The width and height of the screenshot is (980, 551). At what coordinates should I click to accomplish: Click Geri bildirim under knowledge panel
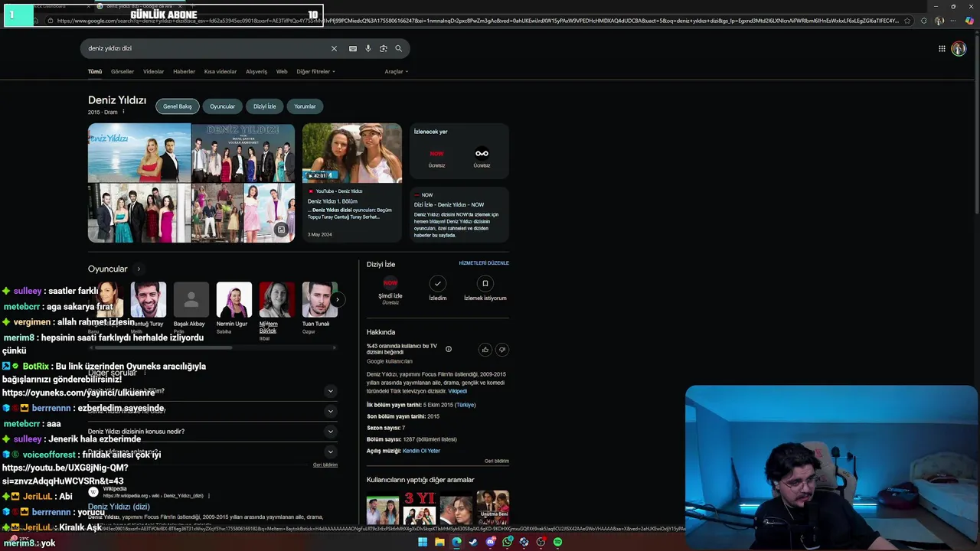pos(496,461)
